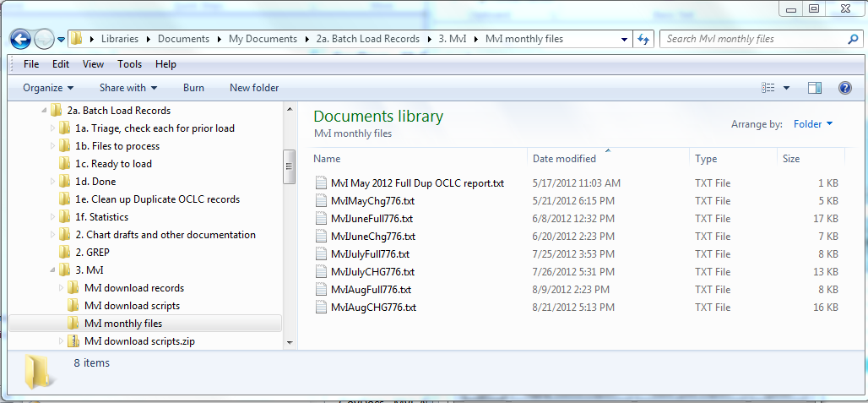Select MvIAugCHG776.txt file icon
The width and height of the screenshot is (868, 403).
321,307
